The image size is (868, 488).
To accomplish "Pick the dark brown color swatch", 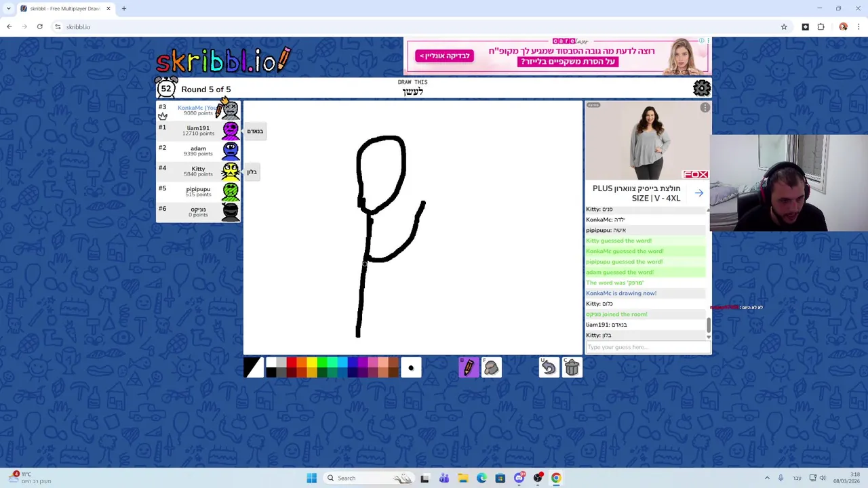I will pos(393,372).
